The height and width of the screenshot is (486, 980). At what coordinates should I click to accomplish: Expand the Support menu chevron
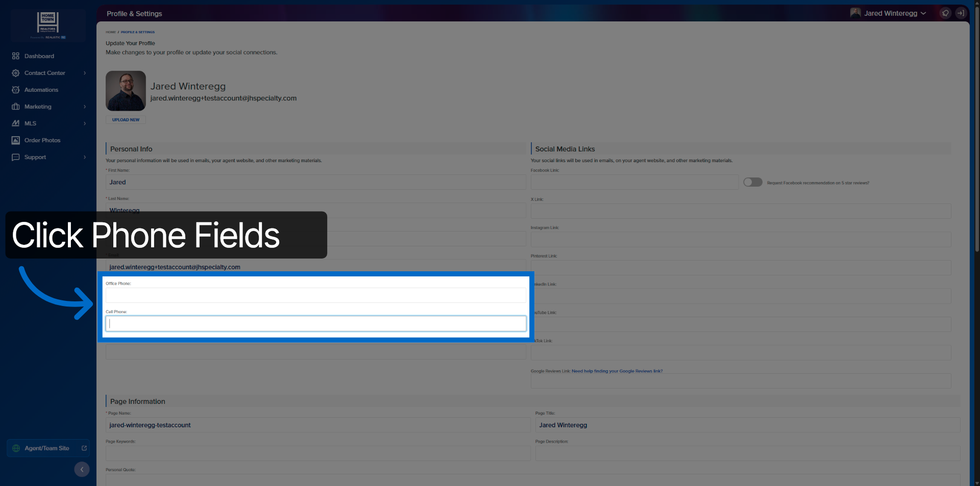click(85, 157)
